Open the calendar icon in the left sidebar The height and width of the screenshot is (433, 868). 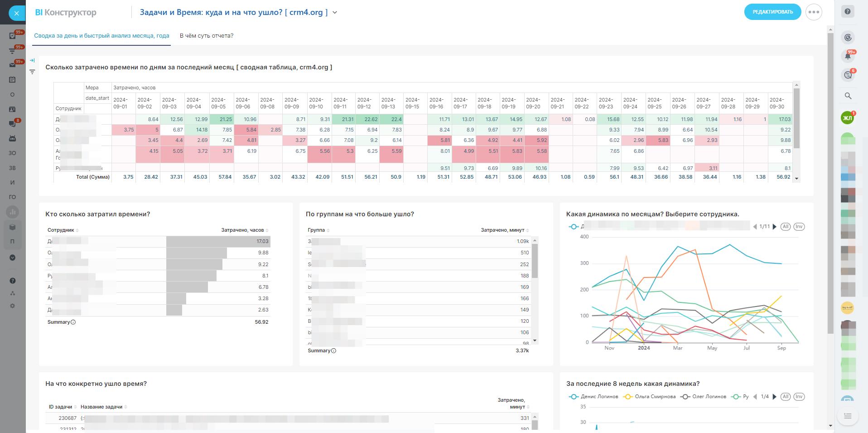click(x=12, y=79)
